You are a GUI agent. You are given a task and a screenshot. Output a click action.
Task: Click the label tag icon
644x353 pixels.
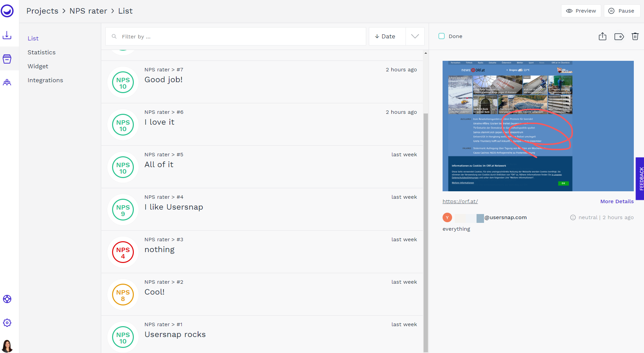619,36
